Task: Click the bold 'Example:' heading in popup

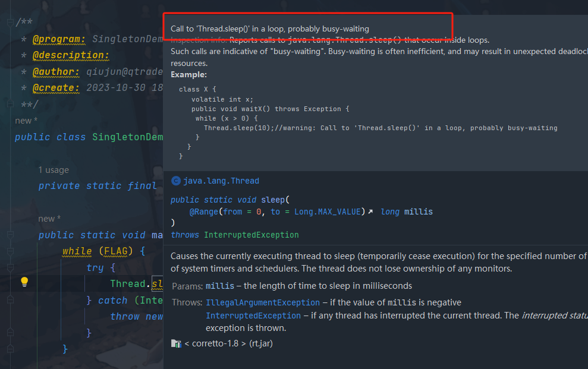Action: pyautogui.click(x=188, y=74)
